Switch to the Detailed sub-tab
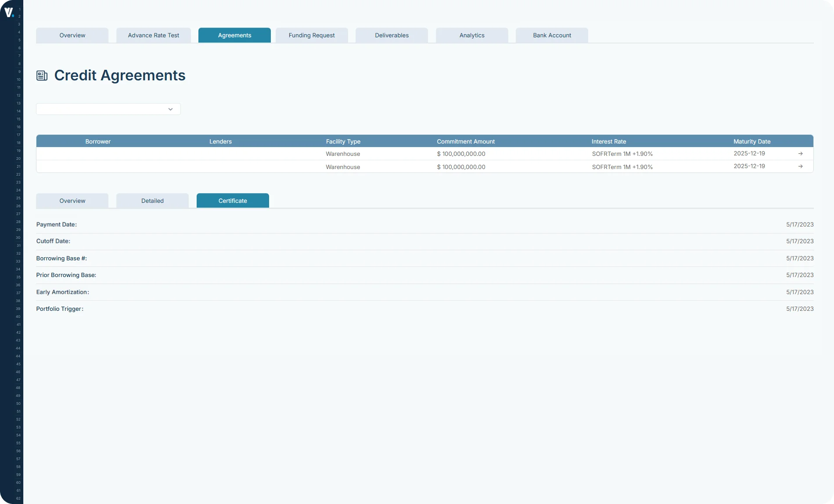The width and height of the screenshot is (834, 504). click(152, 201)
